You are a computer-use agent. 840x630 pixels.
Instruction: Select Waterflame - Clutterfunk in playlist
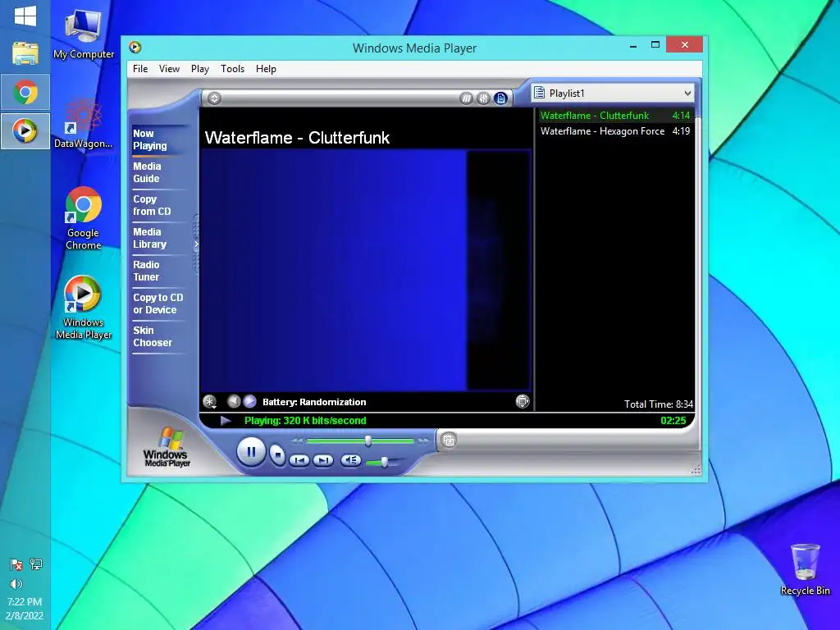click(x=615, y=115)
